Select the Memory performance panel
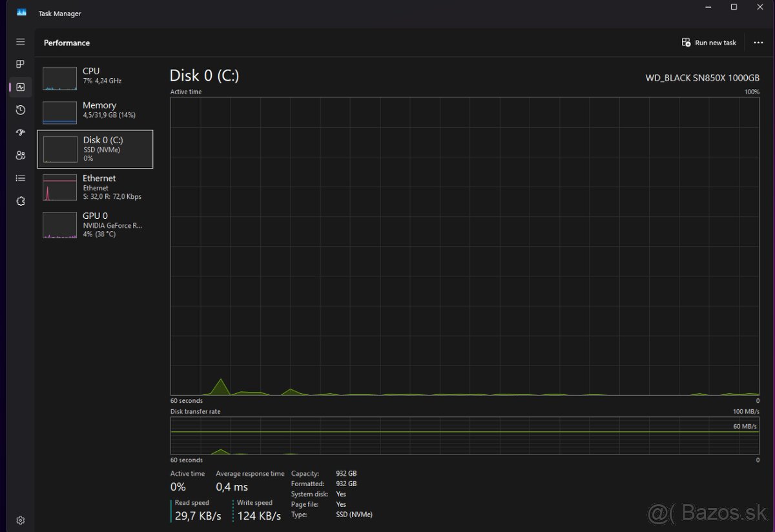Screen dimensions: 775x532 96,111
